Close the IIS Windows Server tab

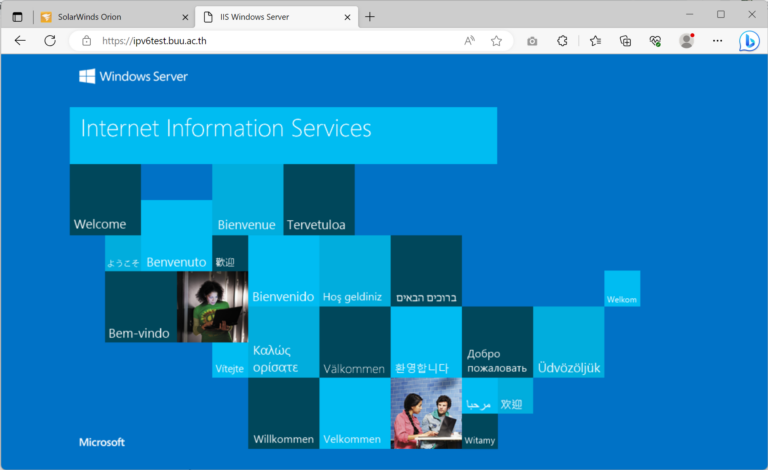coord(346,16)
